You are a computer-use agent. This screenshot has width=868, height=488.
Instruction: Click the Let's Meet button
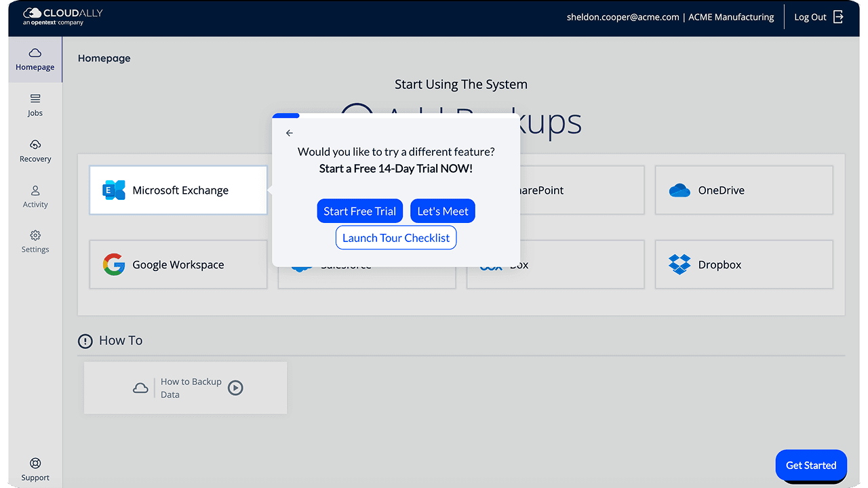(x=443, y=211)
